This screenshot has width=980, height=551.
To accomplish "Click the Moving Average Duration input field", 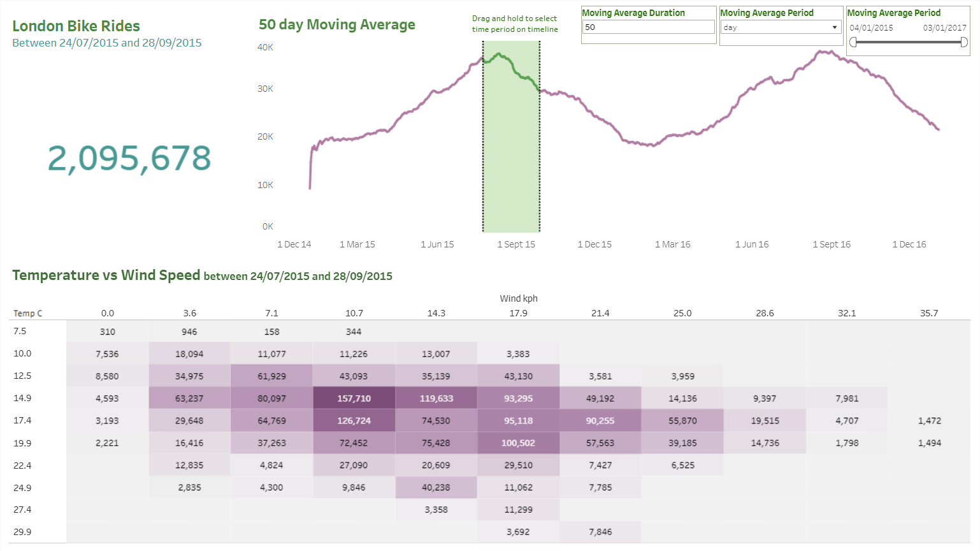I will [x=649, y=27].
